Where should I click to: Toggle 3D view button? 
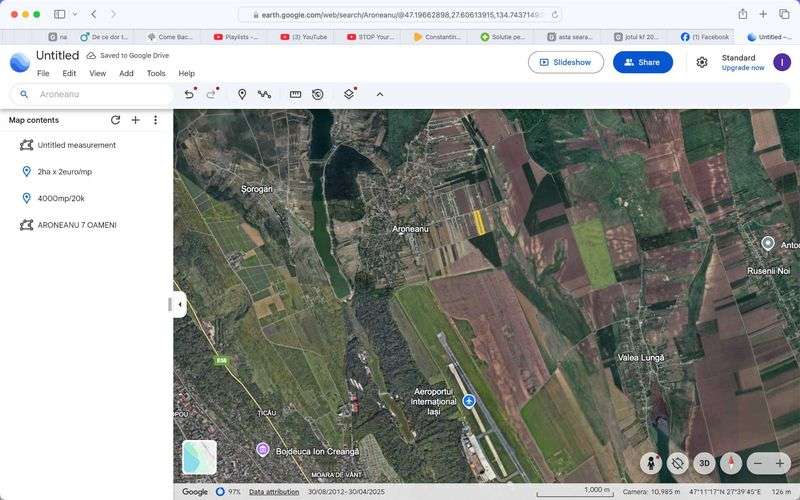[x=704, y=463]
